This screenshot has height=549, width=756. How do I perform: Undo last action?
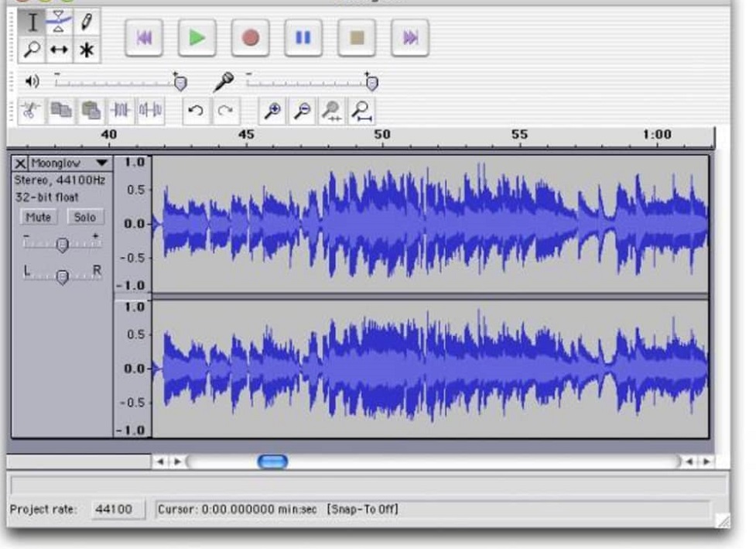(x=196, y=111)
